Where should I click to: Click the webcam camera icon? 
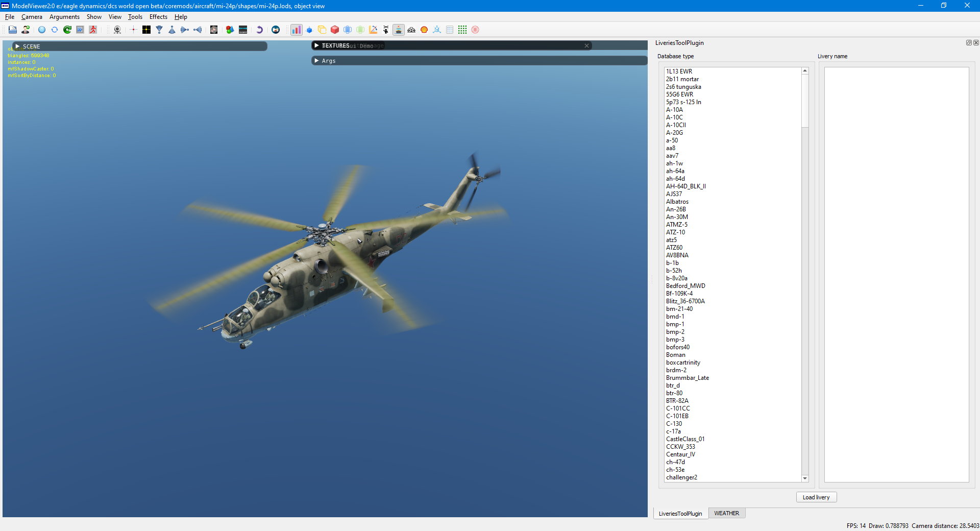coord(117,30)
